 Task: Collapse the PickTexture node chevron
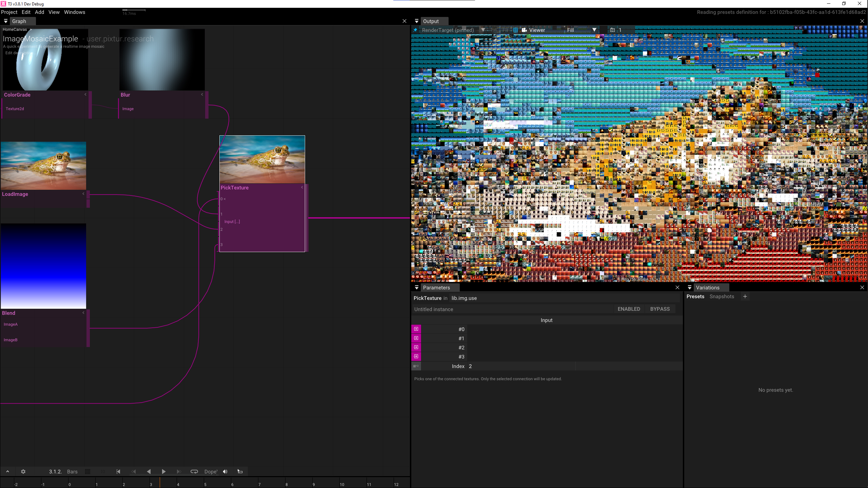pyautogui.click(x=302, y=187)
